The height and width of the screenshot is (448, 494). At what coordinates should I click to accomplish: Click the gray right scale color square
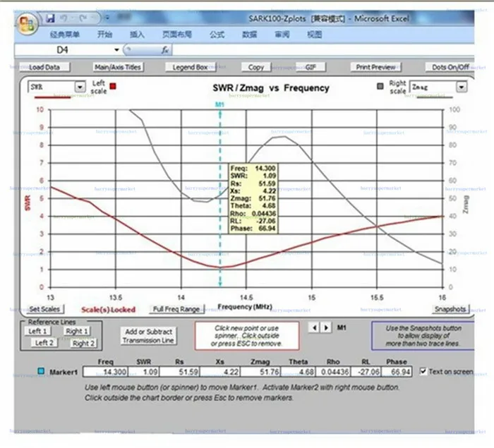click(380, 85)
